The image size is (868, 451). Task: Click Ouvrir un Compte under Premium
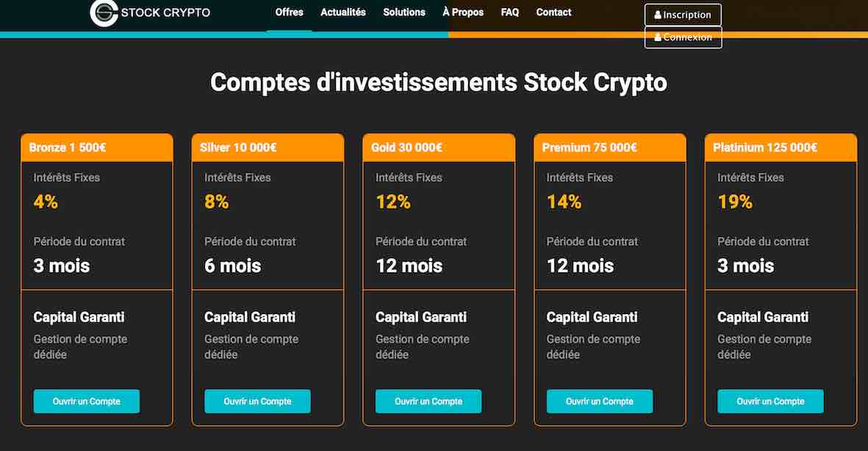pos(600,401)
